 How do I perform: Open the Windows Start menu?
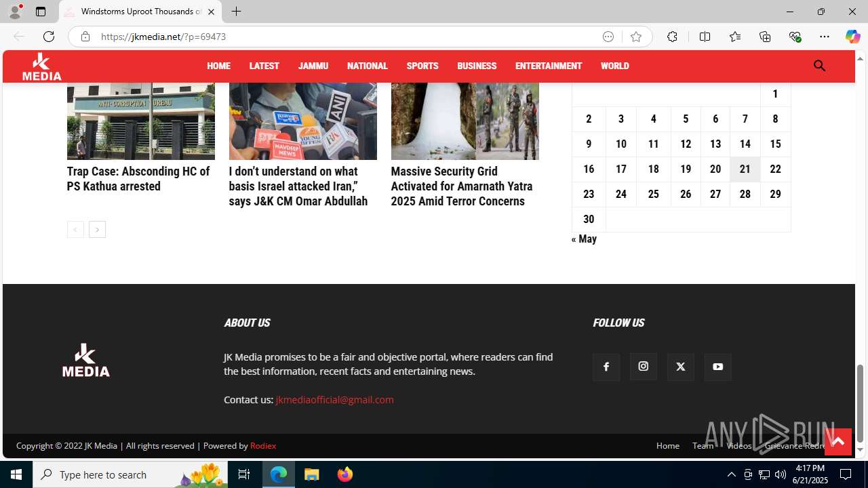[16, 474]
